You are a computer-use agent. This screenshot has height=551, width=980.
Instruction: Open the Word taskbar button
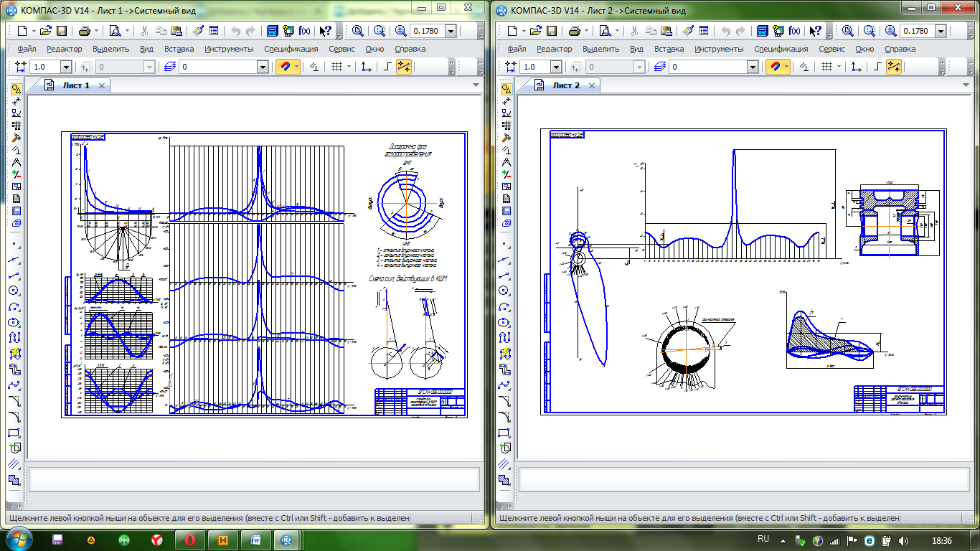255,540
